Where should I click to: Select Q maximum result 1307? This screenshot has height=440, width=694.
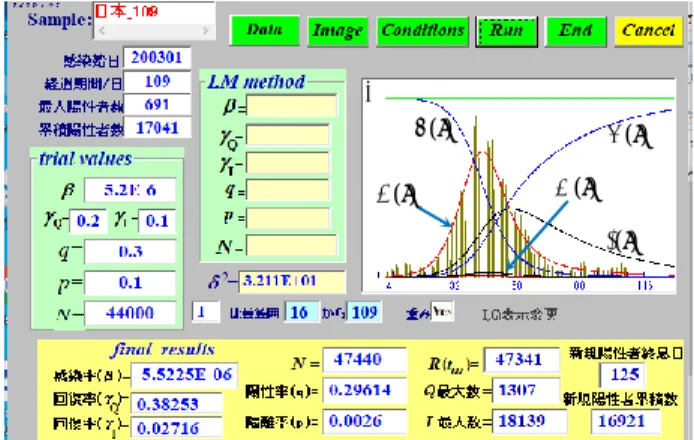pyautogui.click(x=525, y=390)
